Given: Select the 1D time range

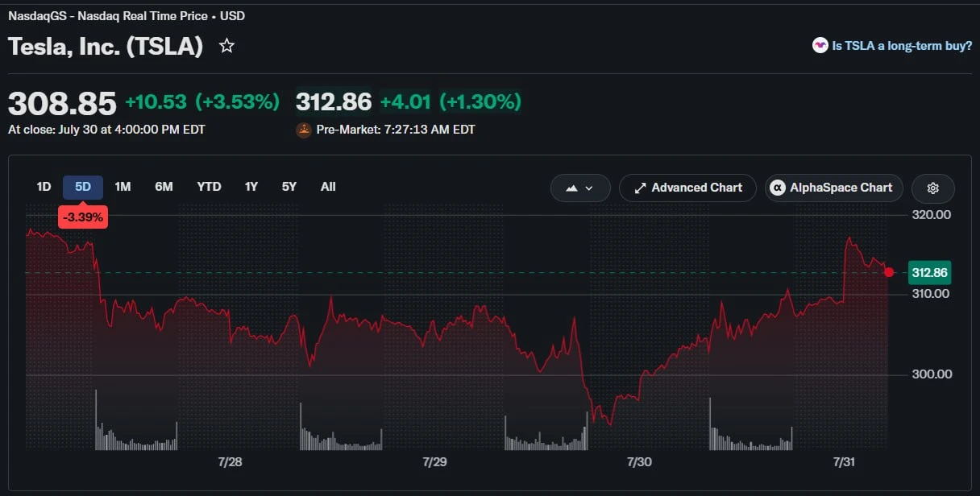Looking at the screenshot, I should coord(44,187).
